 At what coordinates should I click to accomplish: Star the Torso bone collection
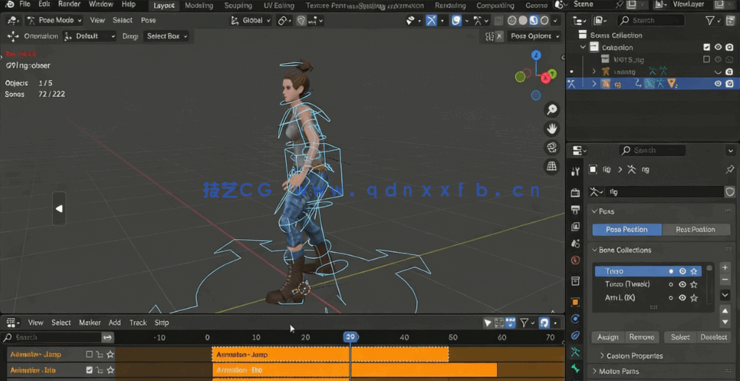(x=694, y=271)
